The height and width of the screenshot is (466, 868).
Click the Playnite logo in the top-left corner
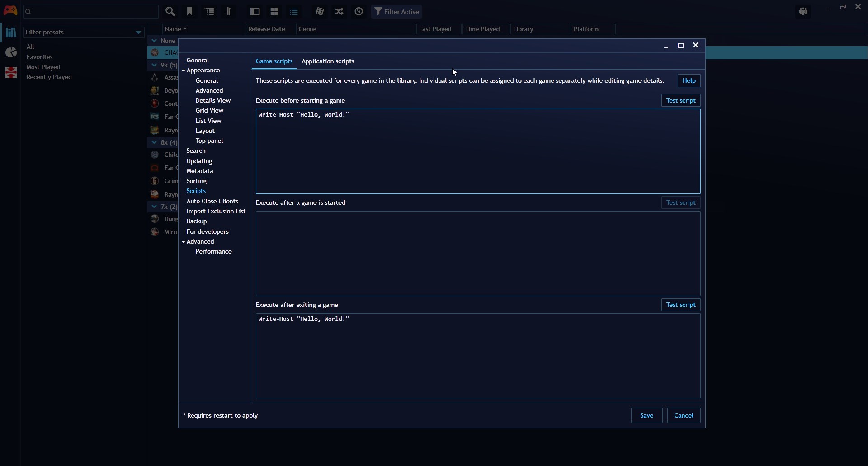click(x=10, y=10)
